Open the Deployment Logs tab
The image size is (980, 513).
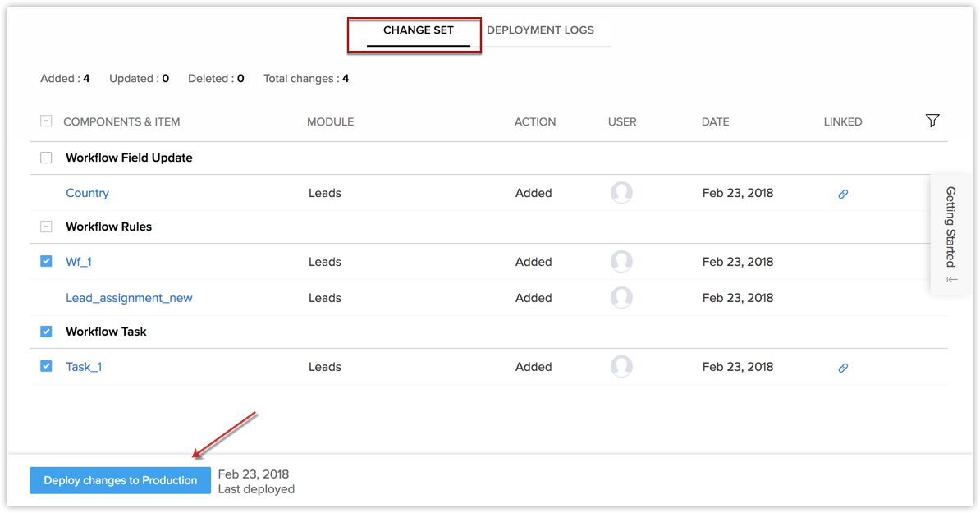(540, 30)
